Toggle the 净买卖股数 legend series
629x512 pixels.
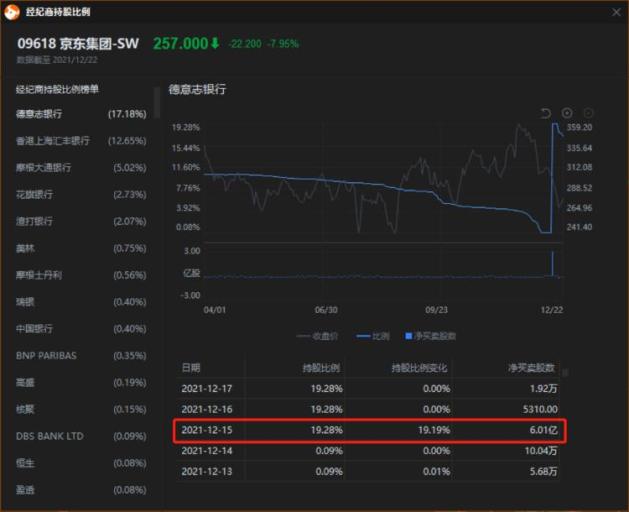point(431,336)
